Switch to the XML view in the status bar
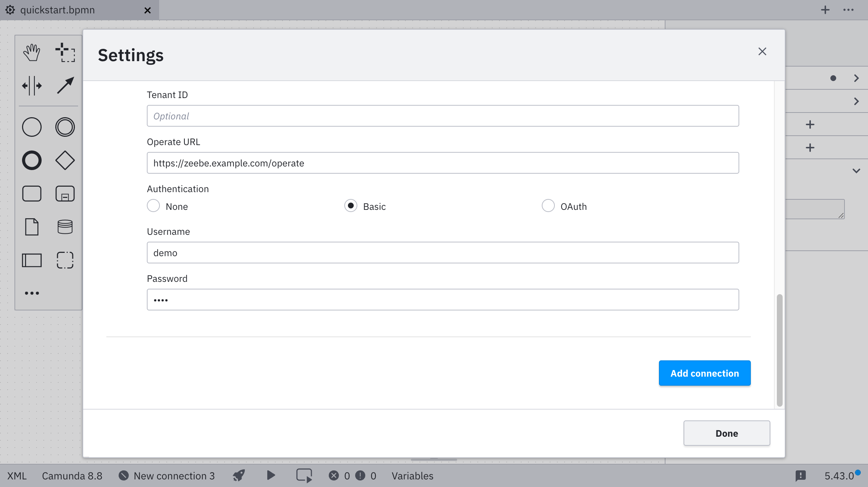868x487 pixels. click(x=17, y=476)
